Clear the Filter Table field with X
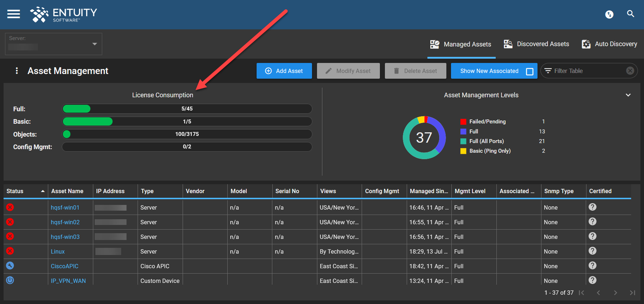This screenshot has width=644, height=304. click(x=630, y=71)
